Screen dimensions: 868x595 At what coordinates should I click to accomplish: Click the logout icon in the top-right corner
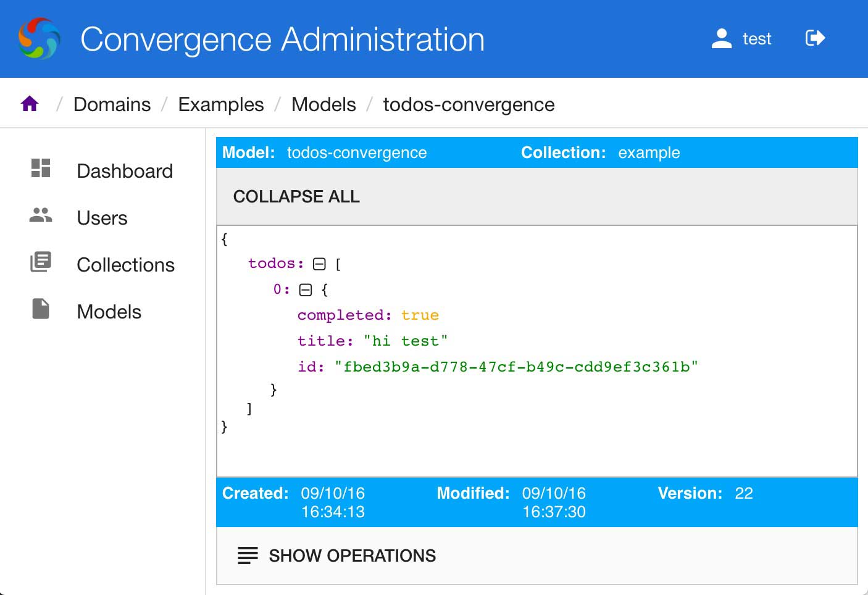[x=814, y=38]
